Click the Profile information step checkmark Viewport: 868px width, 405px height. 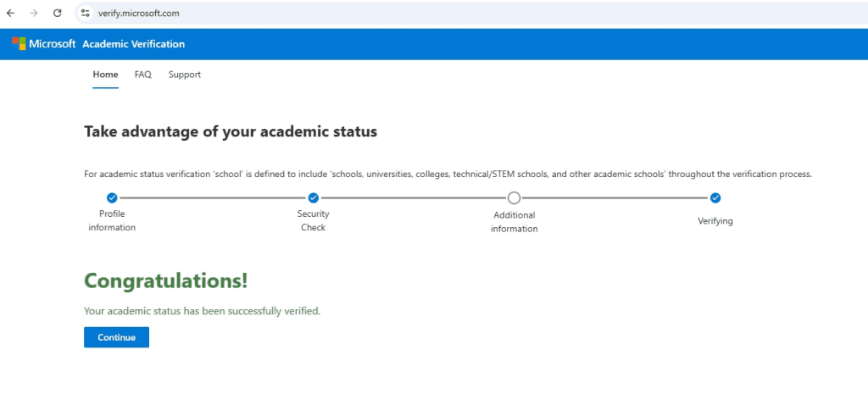click(112, 197)
